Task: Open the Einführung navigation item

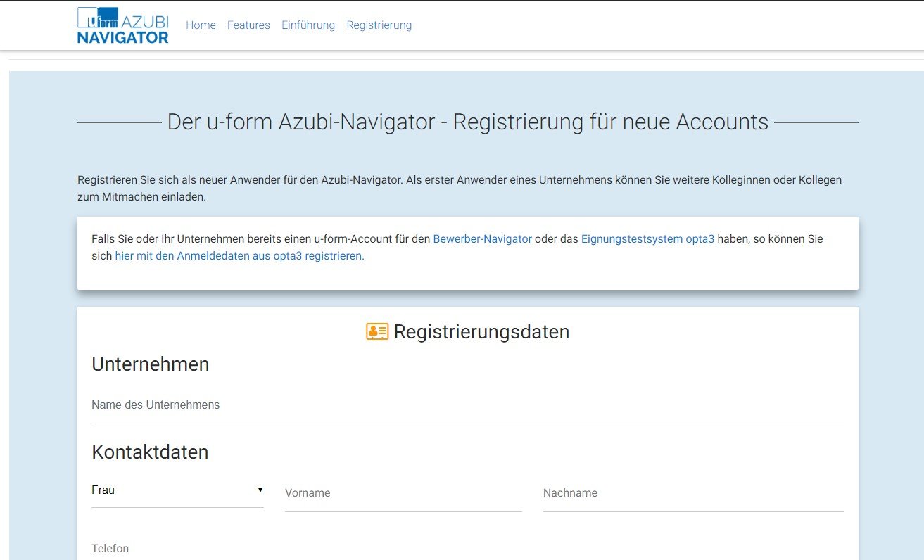Action: [x=308, y=25]
